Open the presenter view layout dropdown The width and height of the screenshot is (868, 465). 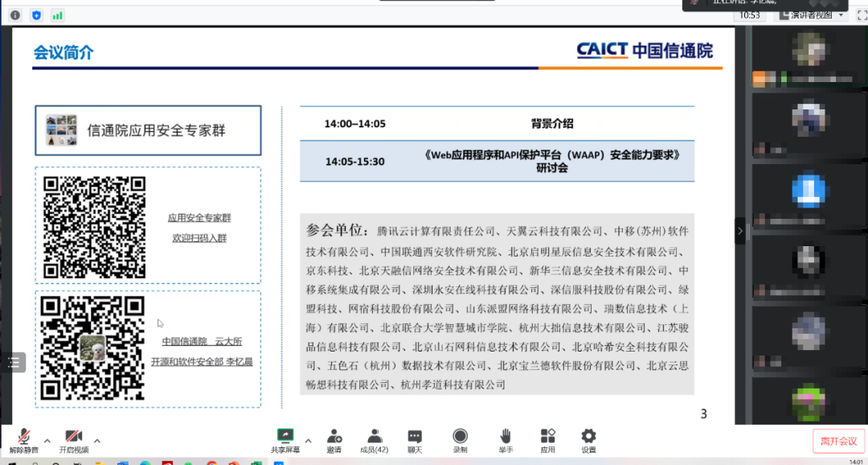pyautogui.click(x=812, y=15)
